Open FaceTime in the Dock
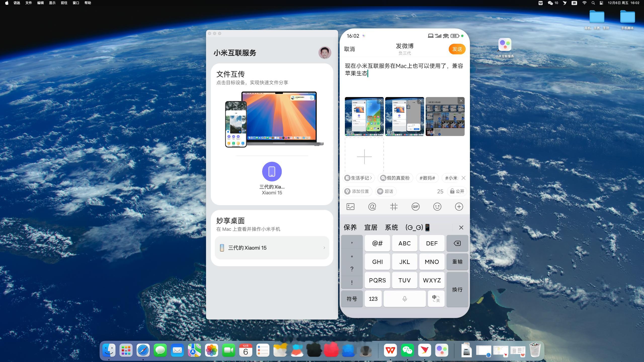This screenshot has width=644, height=362. (x=229, y=350)
